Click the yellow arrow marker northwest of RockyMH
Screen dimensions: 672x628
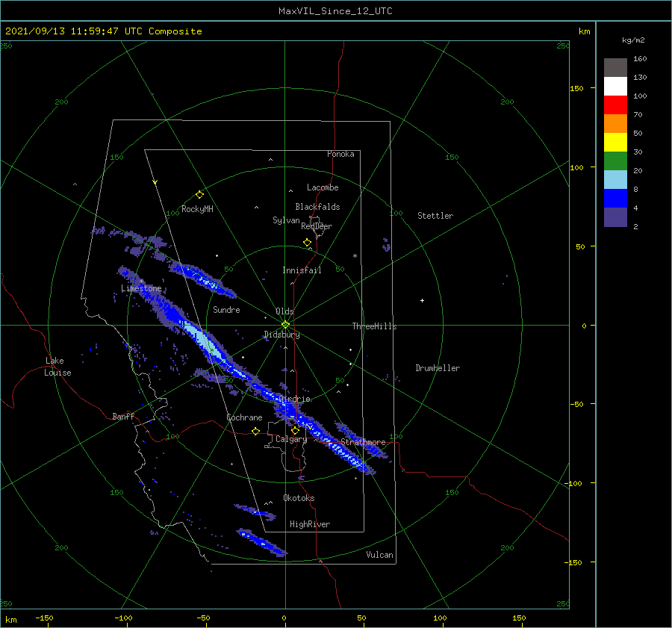pos(155,182)
